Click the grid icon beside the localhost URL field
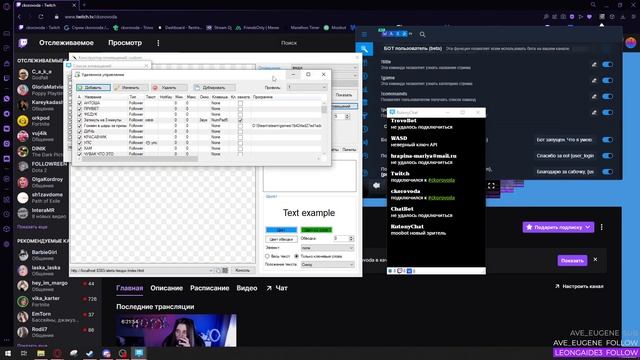Image resolution: width=640 pixels, height=360 pixels. click(225, 270)
